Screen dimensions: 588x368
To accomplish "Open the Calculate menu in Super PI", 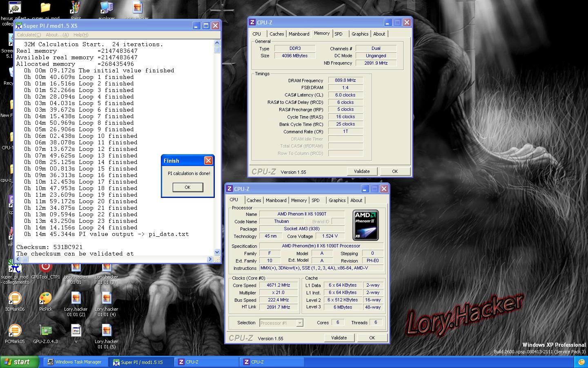I will tap(29, 35).
